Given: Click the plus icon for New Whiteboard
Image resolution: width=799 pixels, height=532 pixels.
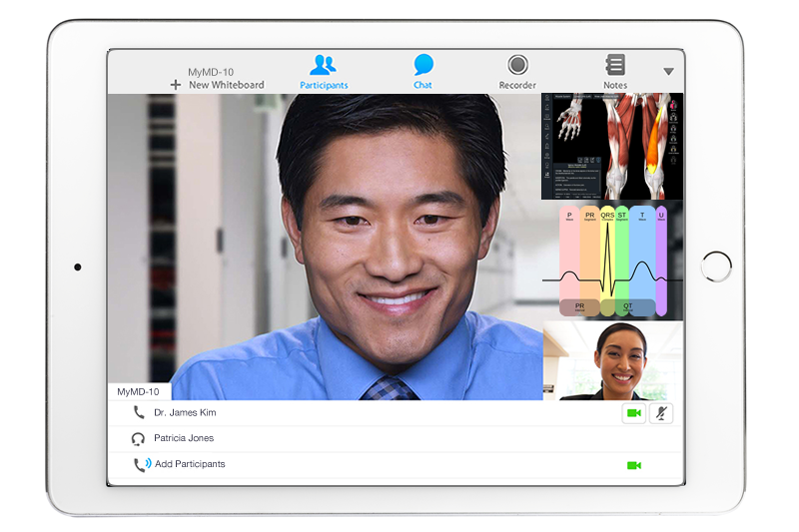Looking at the screenshot, I should pos(176,85).
